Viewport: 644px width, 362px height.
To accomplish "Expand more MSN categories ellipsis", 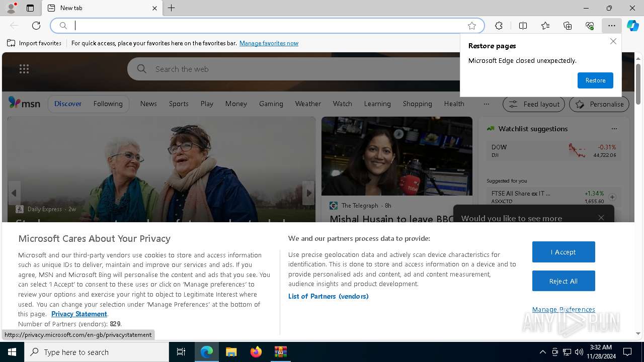I will coord(486,104).
